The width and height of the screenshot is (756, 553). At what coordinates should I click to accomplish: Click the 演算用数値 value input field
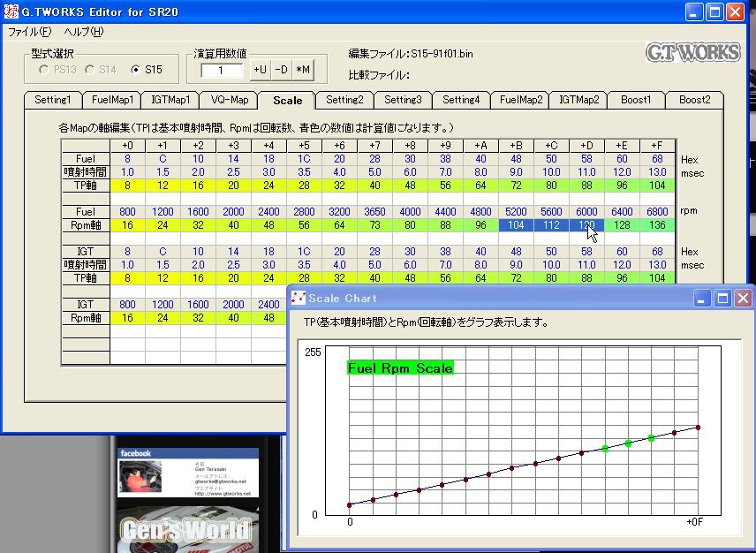click(x=222, y=71)
